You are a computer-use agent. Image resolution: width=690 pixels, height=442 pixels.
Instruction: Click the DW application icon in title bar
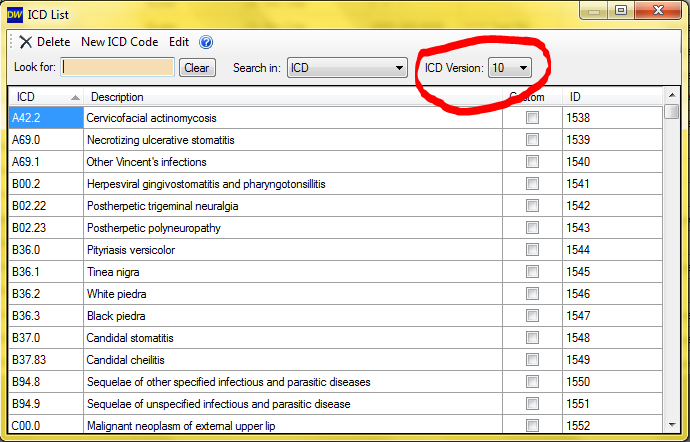(15, 15)
